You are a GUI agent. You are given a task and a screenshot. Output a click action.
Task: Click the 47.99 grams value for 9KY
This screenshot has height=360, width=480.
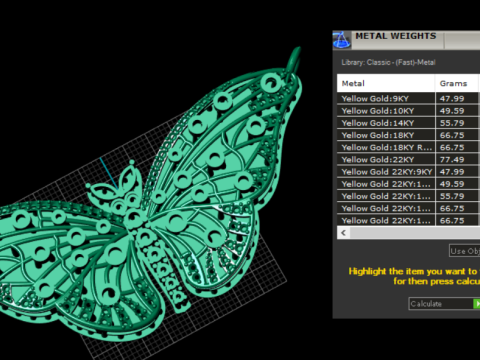(452, 98)
